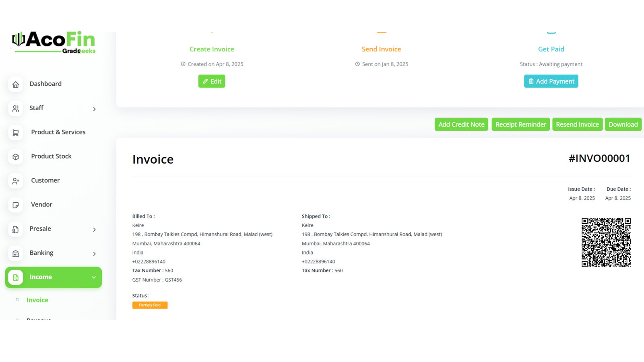
Task: Expand the Staff submenu chevron
Action: click(94, 109)
